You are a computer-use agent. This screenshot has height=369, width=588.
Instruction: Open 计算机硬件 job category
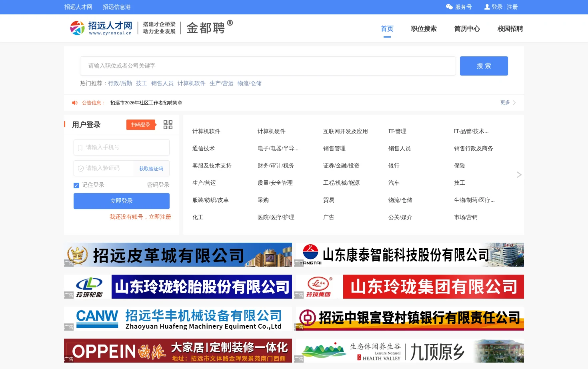272,131
